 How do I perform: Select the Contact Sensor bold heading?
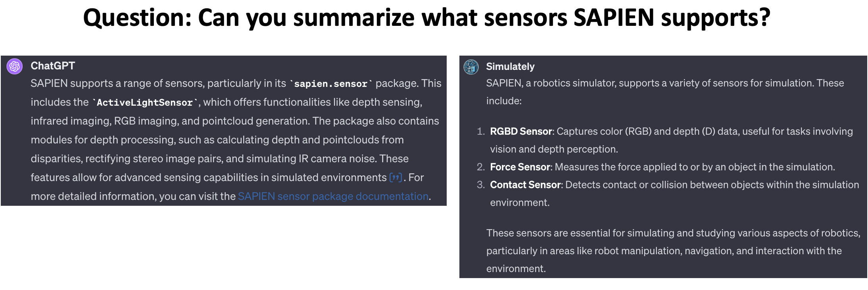[x=525, y=185]
